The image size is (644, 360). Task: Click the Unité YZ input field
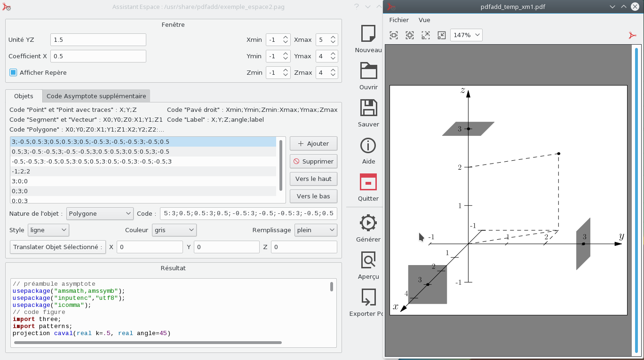98,40
